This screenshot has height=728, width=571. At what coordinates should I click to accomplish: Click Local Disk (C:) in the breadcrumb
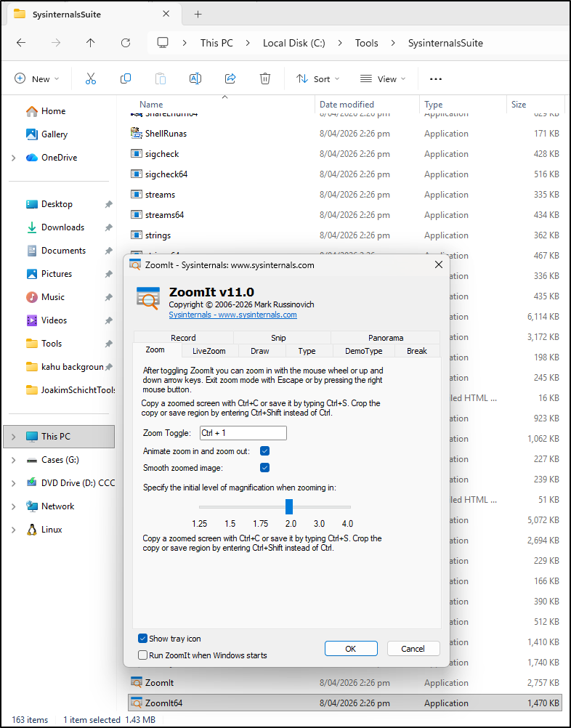click(x=294, y=43)
